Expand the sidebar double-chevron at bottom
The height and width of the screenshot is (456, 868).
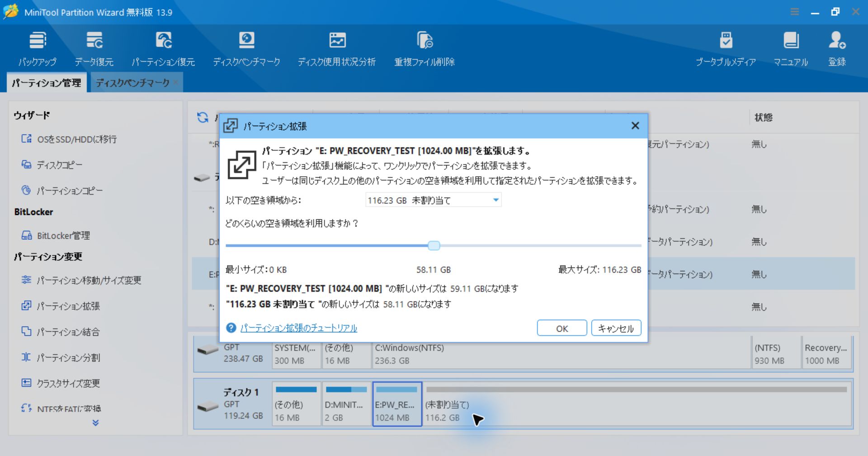coord(95,423)
